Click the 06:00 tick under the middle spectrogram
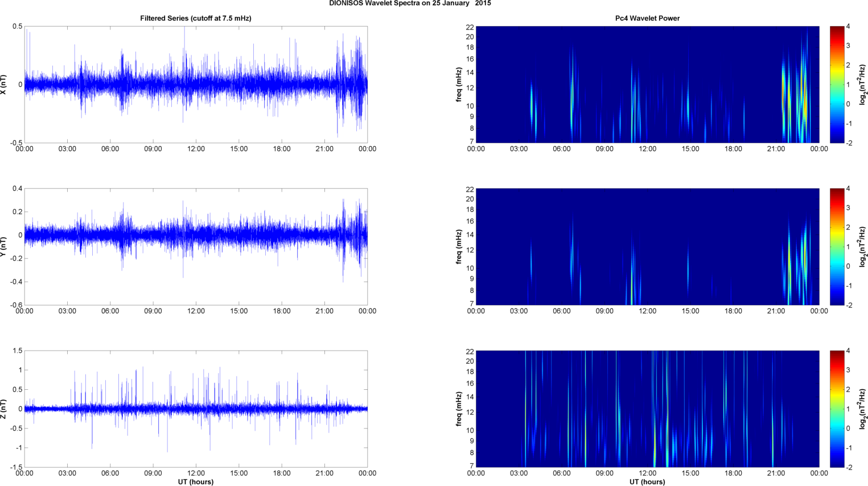The image size is (868, 486). (562, 311)
